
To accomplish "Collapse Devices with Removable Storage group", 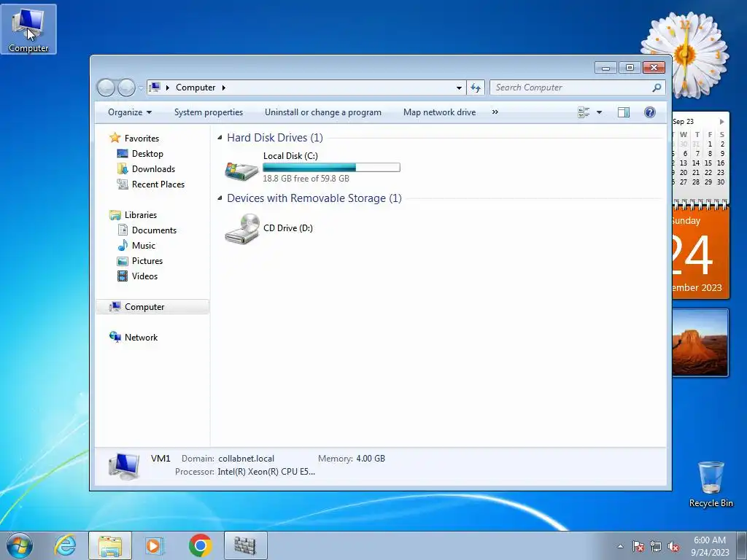I will coord(220,198).
